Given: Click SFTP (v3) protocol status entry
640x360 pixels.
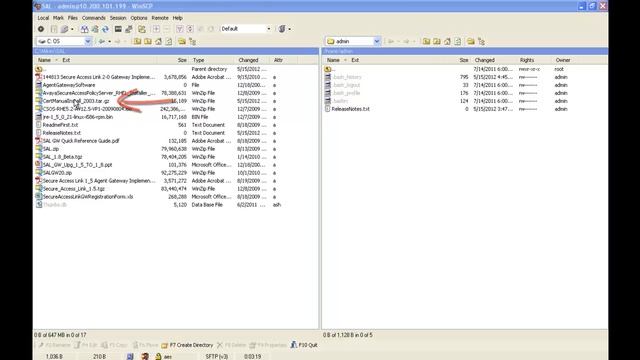Looking at the screenshot, I should pos(216,356).
